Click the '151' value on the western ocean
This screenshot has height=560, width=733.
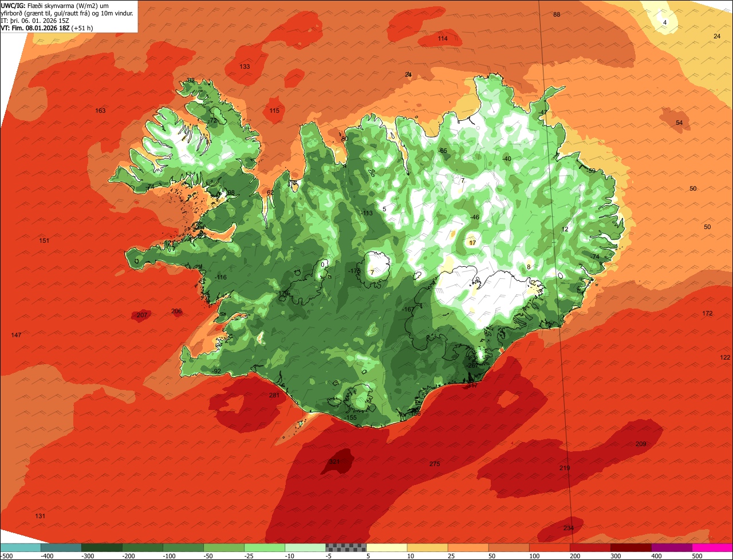pos(44,240)
